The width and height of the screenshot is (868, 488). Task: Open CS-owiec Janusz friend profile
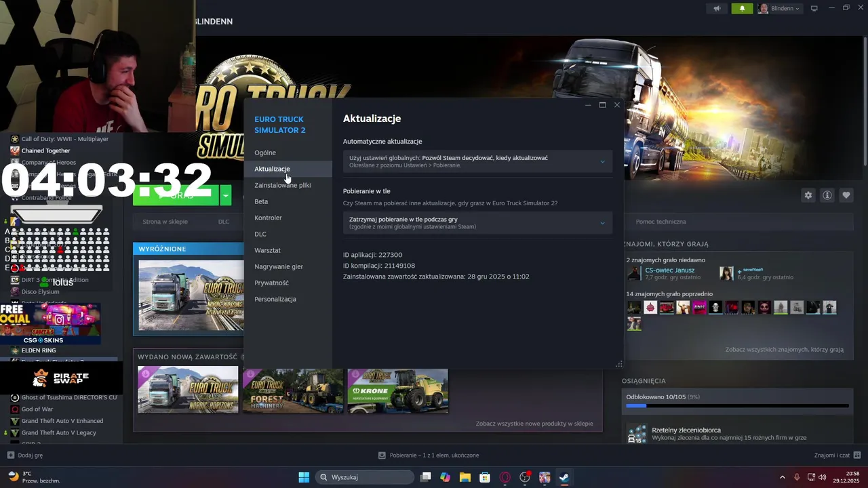669,270
